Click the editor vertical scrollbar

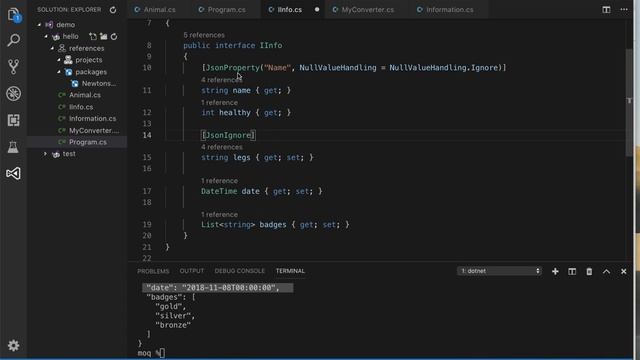point(629,102)
